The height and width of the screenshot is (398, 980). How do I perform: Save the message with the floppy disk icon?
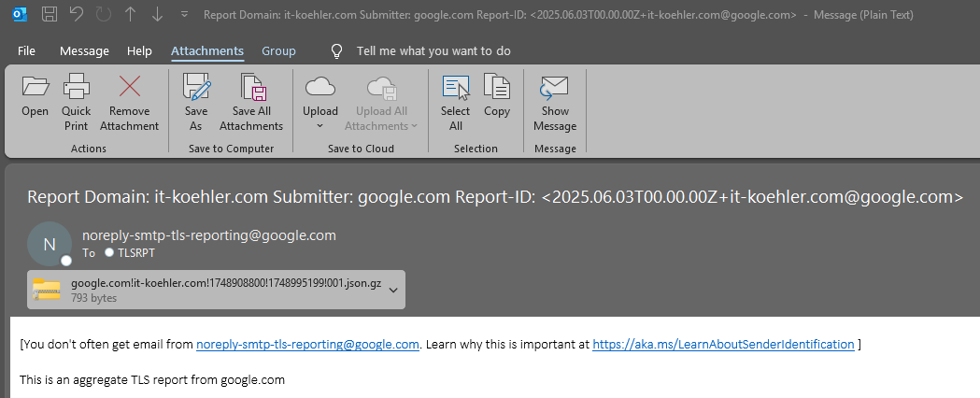(50, 14)
